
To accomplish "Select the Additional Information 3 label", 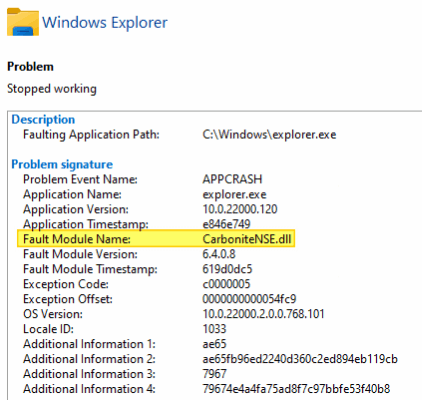I will tap(89, 374).
